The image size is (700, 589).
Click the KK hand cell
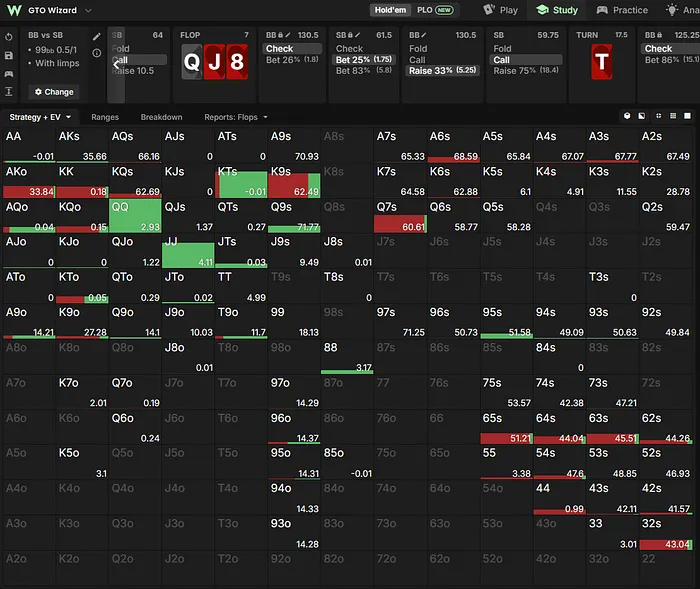coord(82,181)
